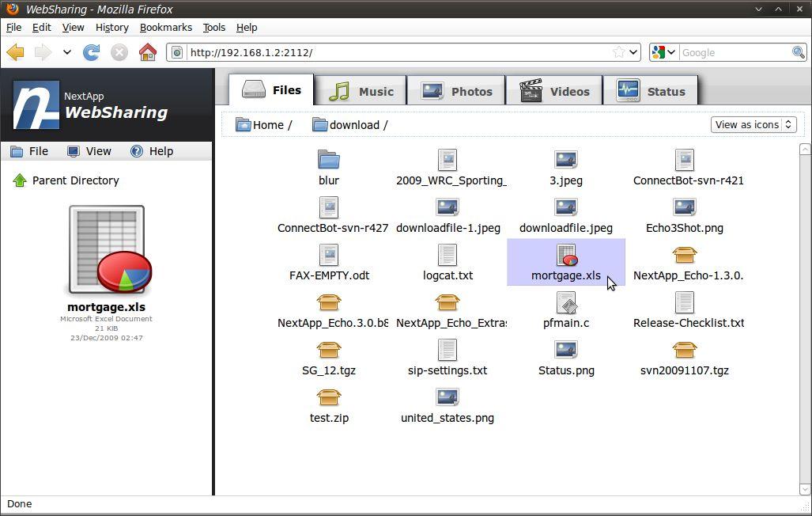Open the View as icons dropdown

tap(753, 124)
